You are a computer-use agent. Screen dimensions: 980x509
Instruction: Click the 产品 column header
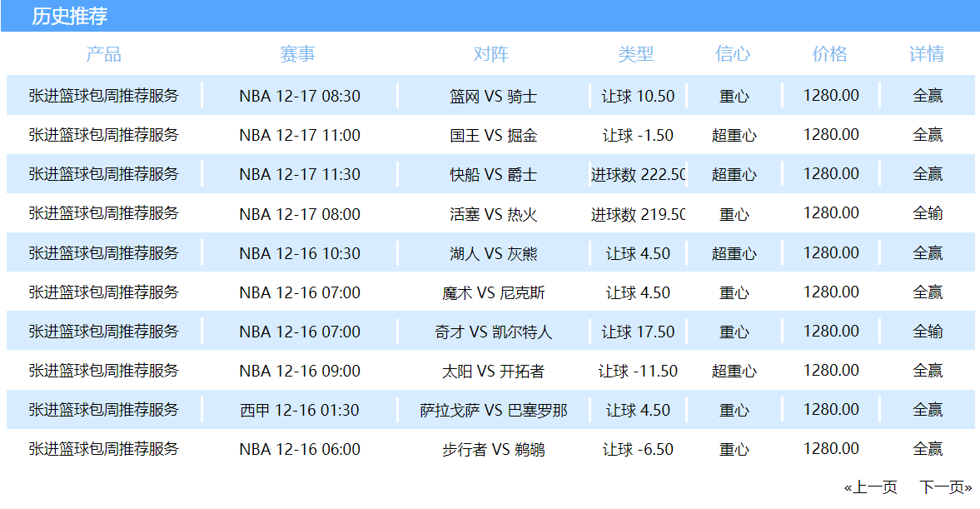pyautogui.click(x=104, y=54)
